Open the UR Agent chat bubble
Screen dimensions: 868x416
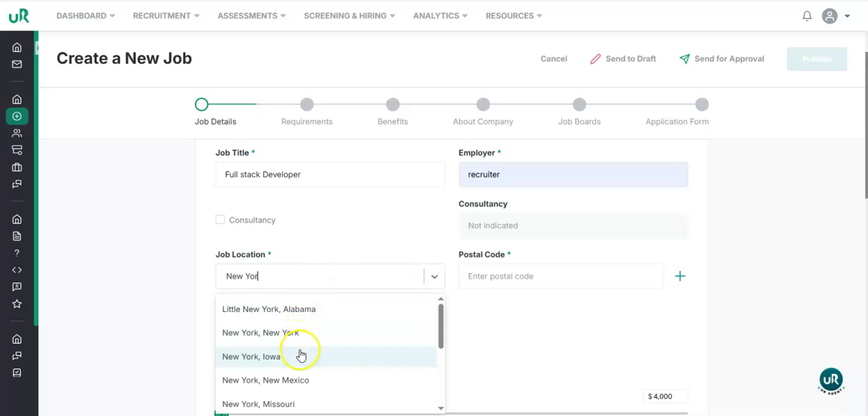[830, 380]
